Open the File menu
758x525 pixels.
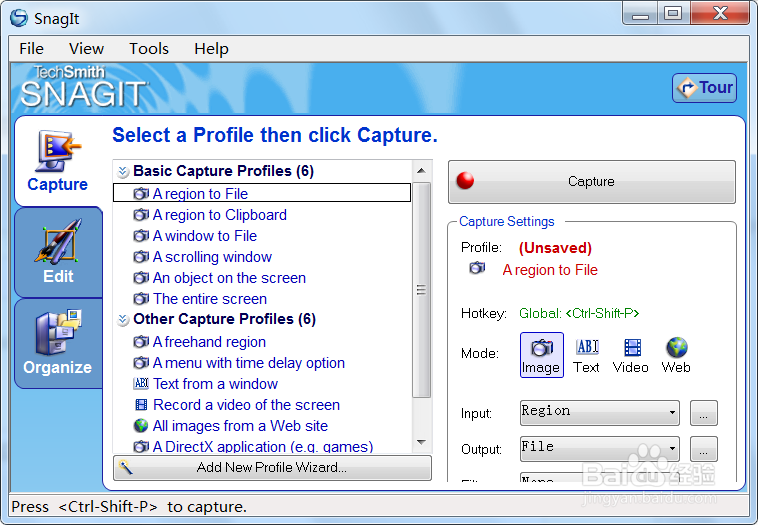[31, 49]
